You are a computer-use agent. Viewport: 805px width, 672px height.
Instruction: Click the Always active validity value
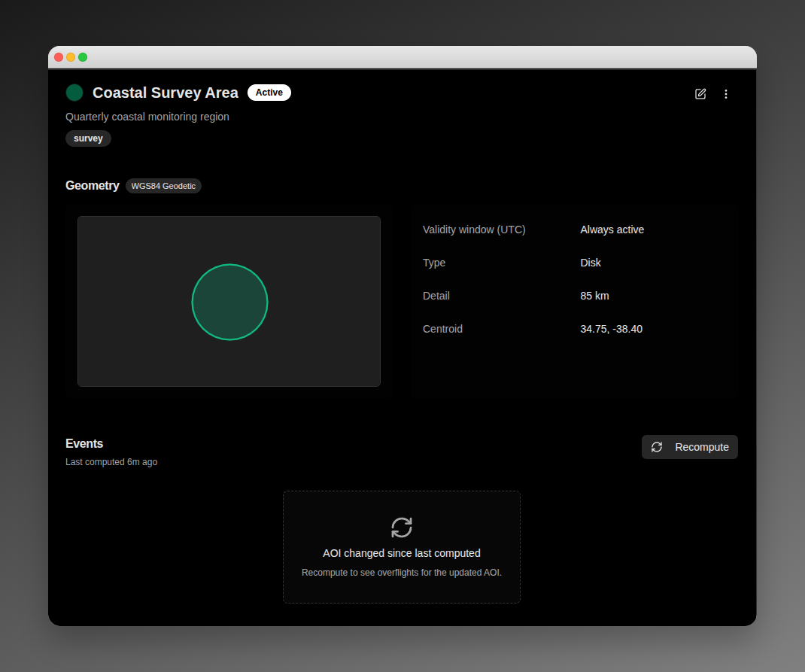tap(612, 230)
